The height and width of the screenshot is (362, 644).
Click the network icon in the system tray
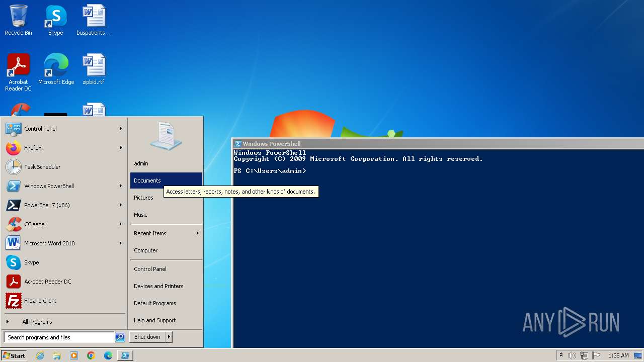click(x=584, y=355)
